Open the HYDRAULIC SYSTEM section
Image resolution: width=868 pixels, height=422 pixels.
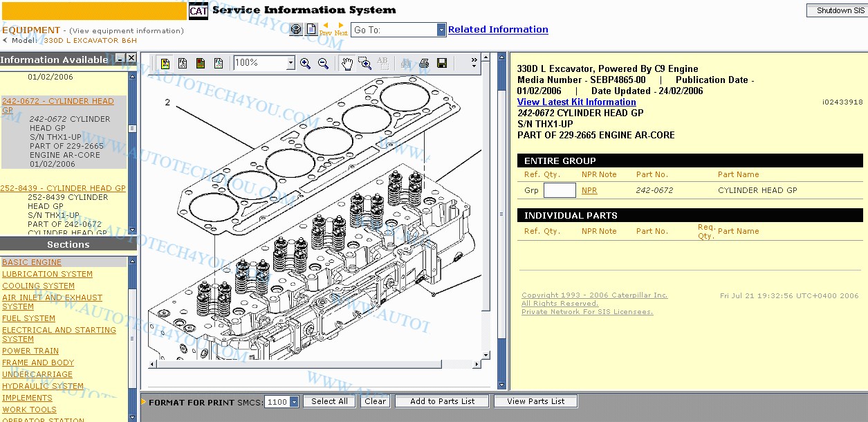coord(43,386)
